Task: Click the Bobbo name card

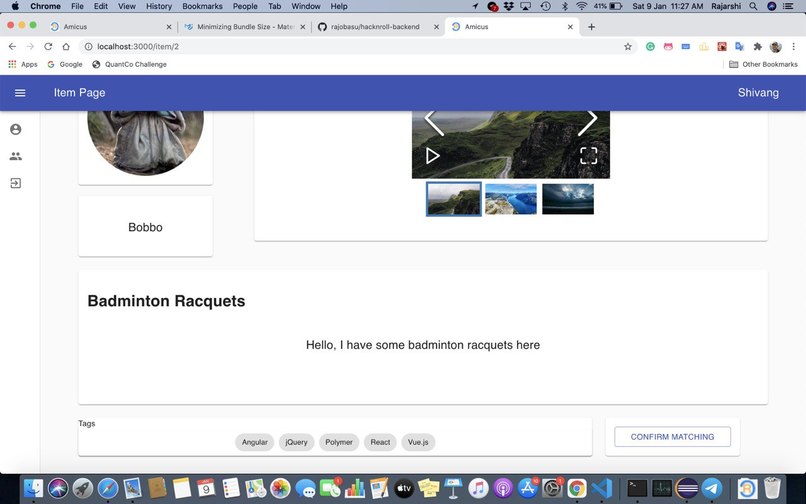Action: pyautogui.click(x=145, y=227)
